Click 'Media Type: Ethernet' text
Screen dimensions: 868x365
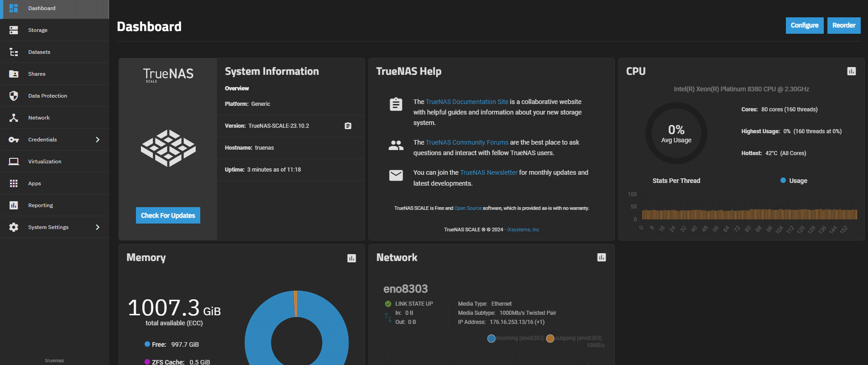pyautogui.click(x=485, y=304)
